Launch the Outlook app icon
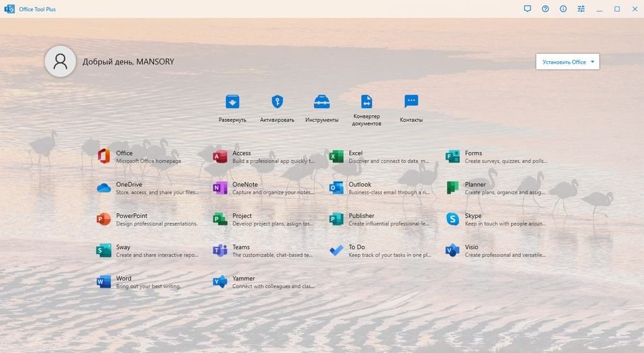The height and width of the screenshot is (353, 644). click(336, 188)
